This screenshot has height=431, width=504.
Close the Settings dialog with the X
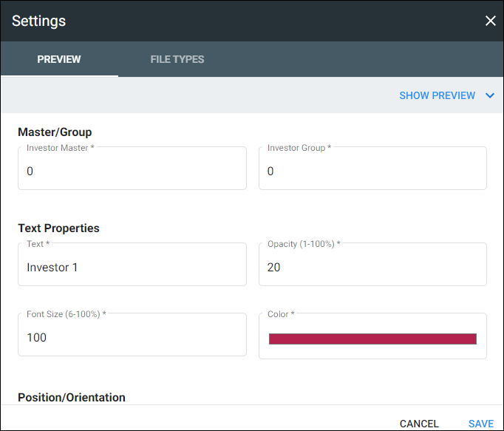(x=490, y=21)
